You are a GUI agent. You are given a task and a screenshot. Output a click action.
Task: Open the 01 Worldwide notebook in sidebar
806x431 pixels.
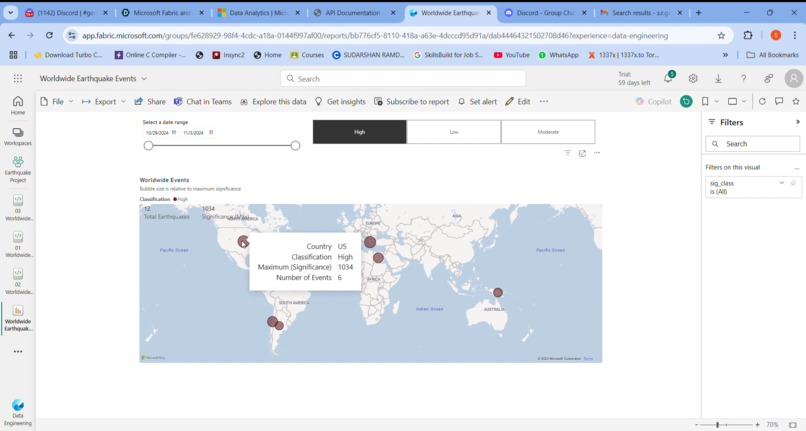pos(17,244)
